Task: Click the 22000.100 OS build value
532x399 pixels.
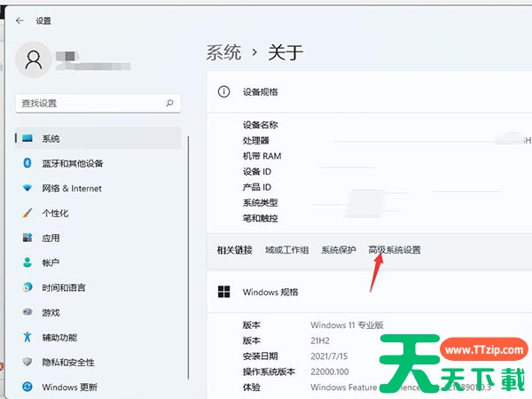Action: [330, 372]
